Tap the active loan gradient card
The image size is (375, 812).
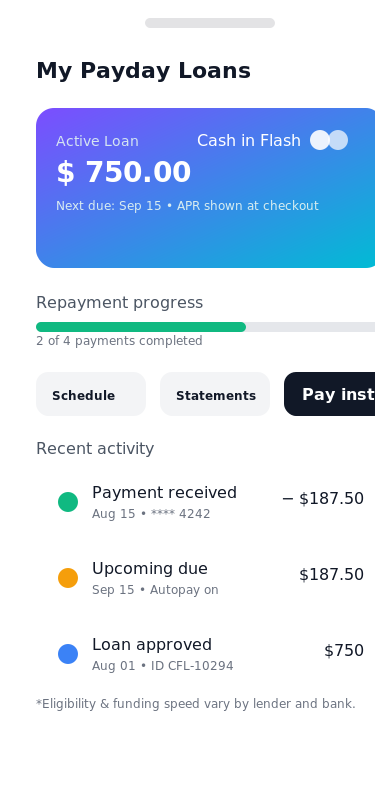(206, 188)
